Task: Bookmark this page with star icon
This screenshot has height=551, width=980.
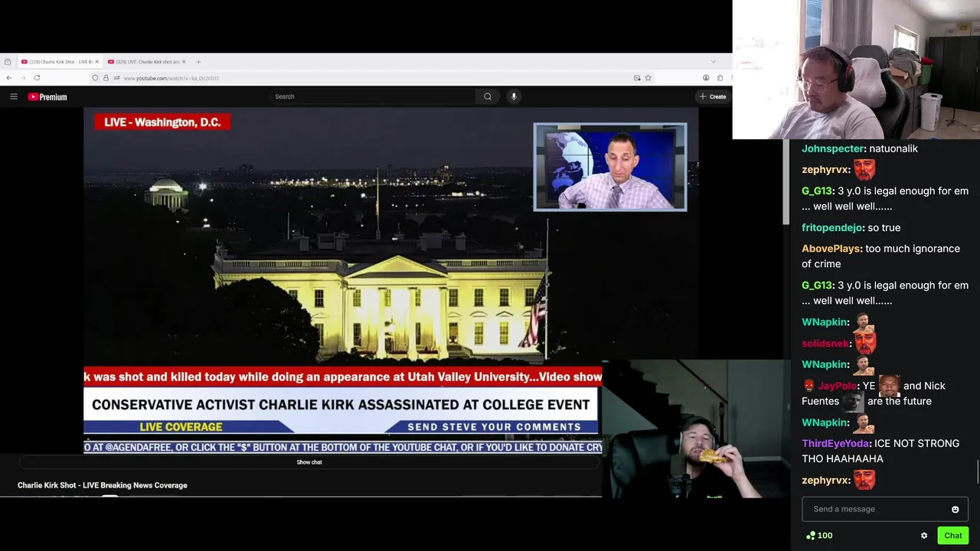Action: point(648,78)
